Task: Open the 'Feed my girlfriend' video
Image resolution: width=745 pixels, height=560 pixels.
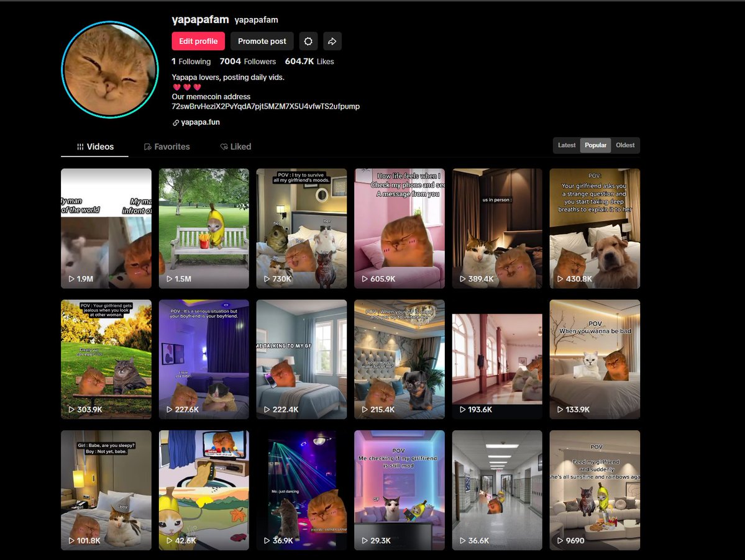Action: point(595,490)
